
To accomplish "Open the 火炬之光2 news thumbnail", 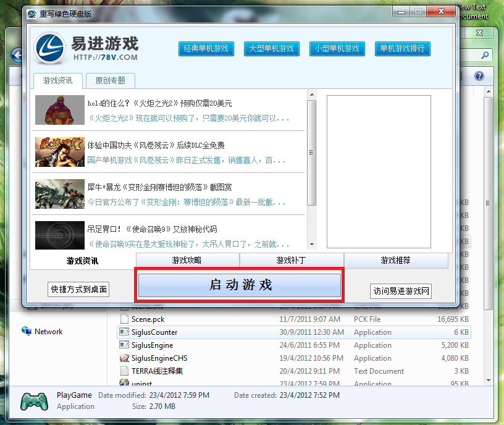I will tap(59, 110).
